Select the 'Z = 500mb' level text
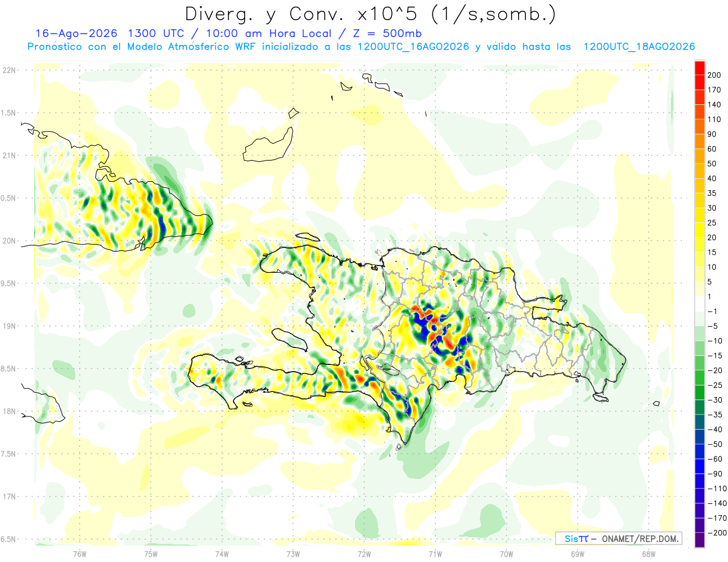This screenshot has height=562, width=728. [388, 34]
